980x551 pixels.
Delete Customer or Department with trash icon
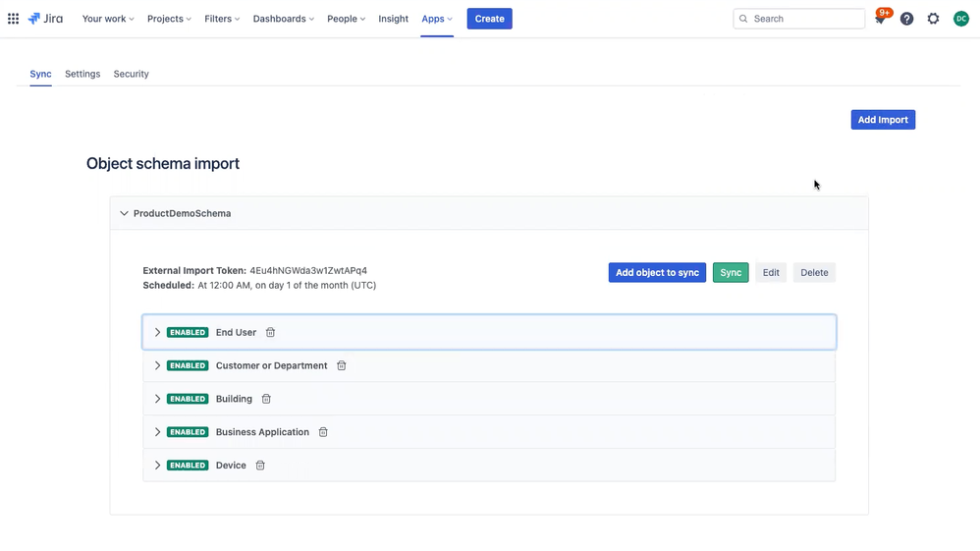point(342,365)
